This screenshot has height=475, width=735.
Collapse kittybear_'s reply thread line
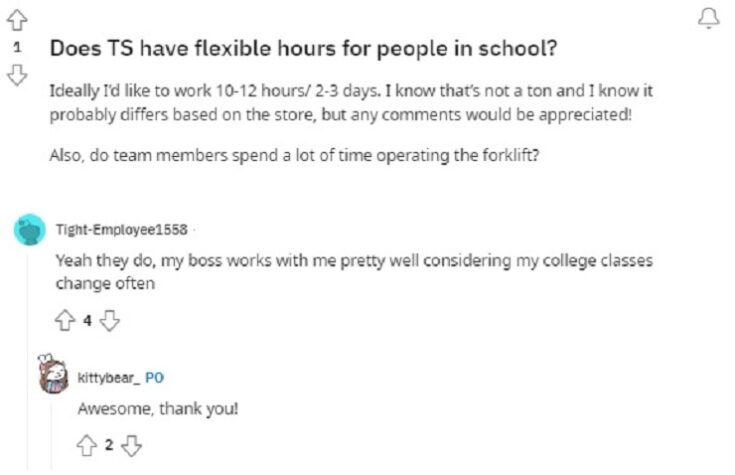tap(52, 434)
